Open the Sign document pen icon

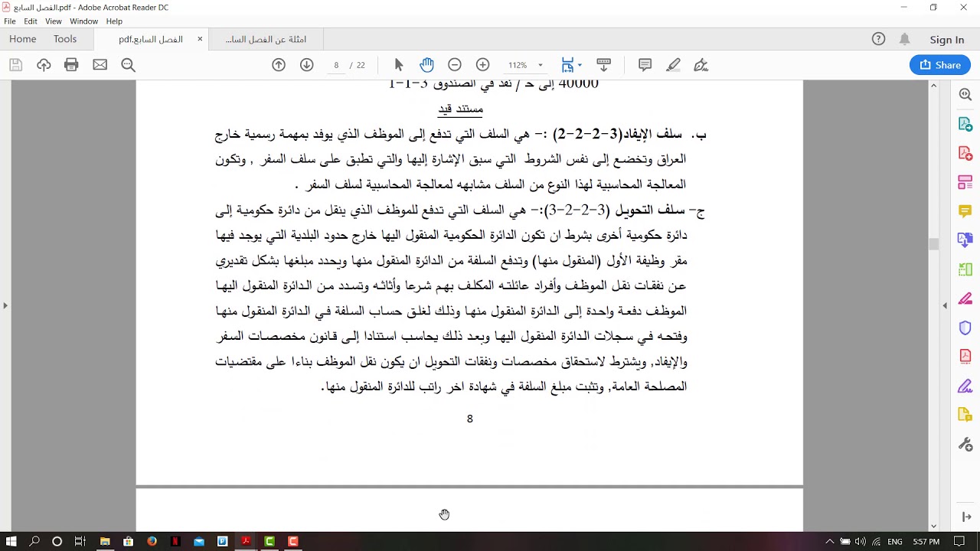point(701,65)
